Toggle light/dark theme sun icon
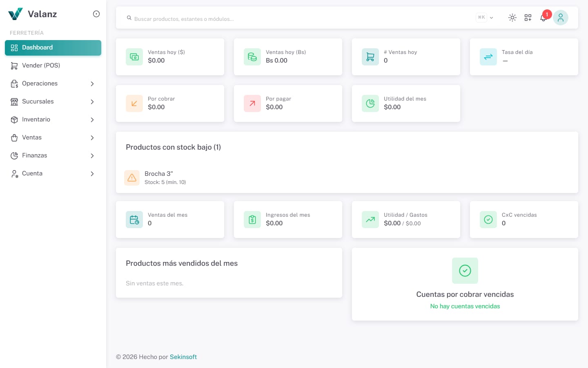 (x=512, y=18)
